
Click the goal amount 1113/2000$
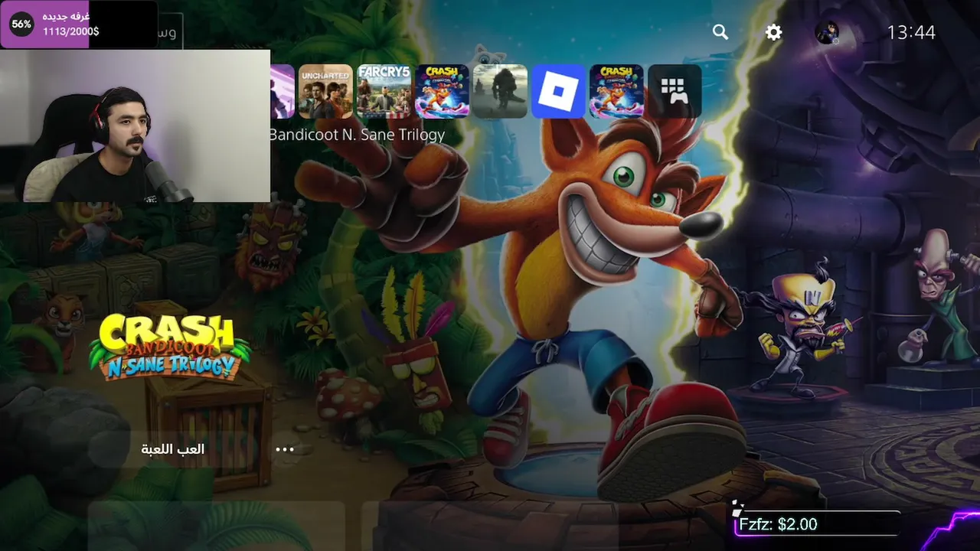tap(70, 32)
